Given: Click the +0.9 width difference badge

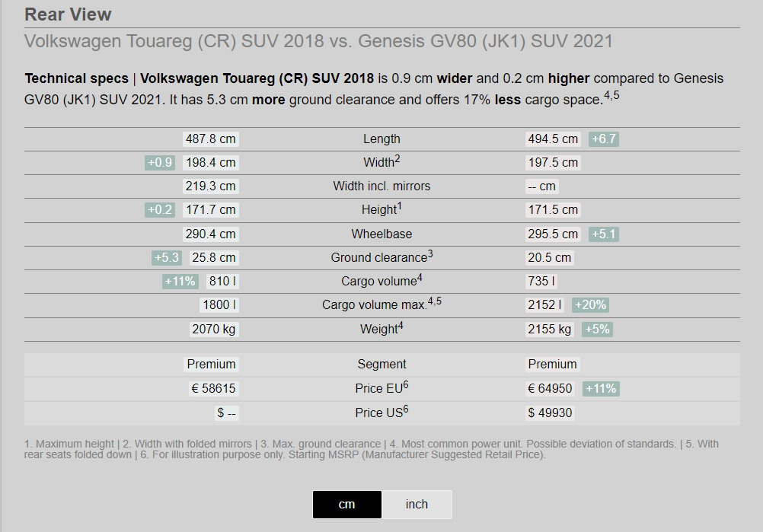Looking at the screenshot, I should (x=160, y=162).
